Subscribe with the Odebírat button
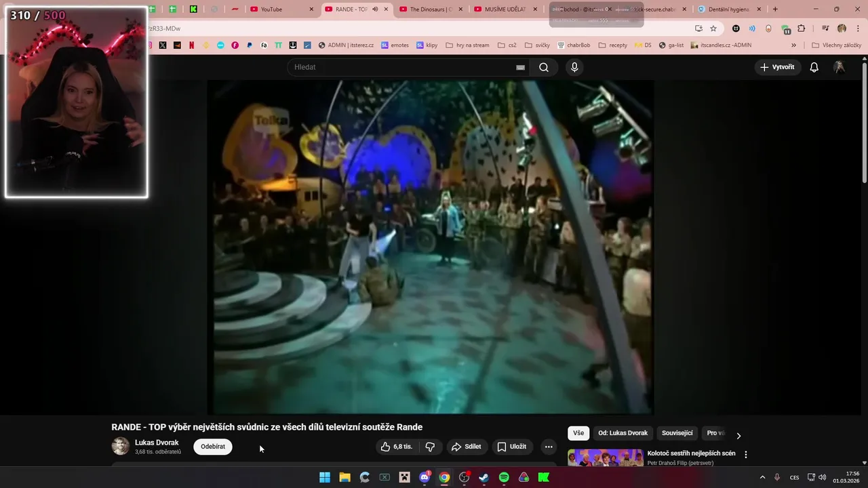The height and width of the screenshot is (488, 868). [x=213, y=447]
